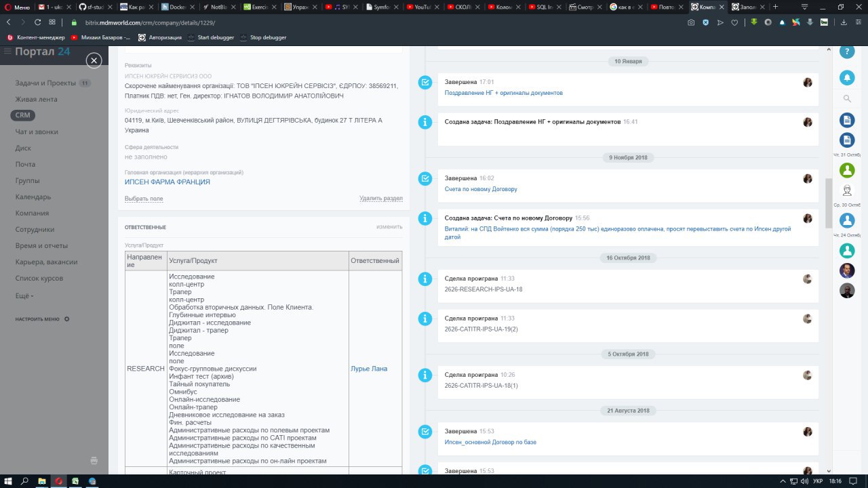Open Чат и звонки menu item

37,131
